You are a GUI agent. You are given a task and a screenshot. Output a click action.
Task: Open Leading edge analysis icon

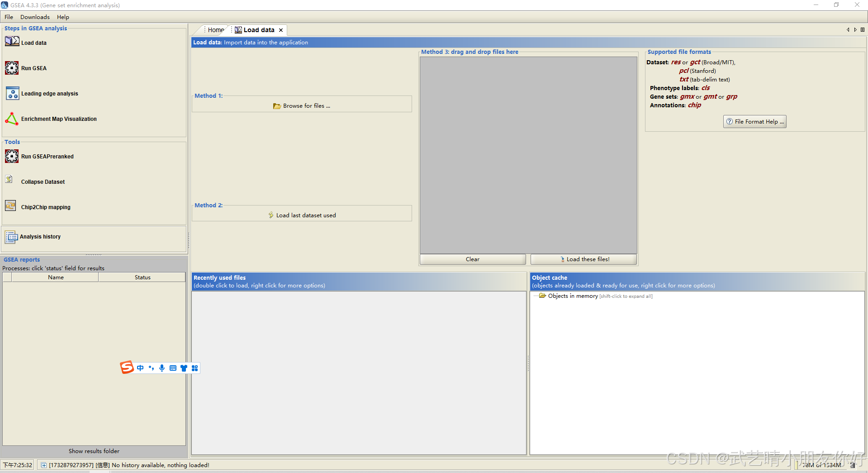point(12,93)
